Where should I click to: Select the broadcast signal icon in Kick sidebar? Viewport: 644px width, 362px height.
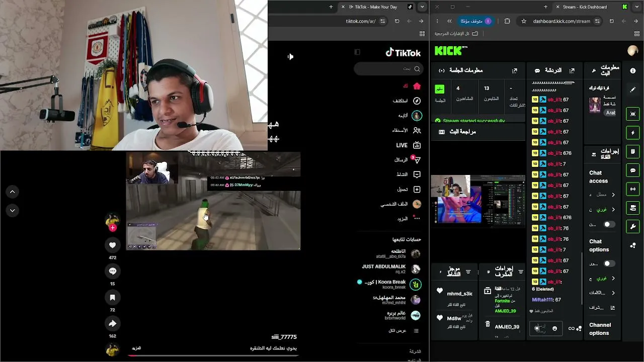[x=633, y=189]
